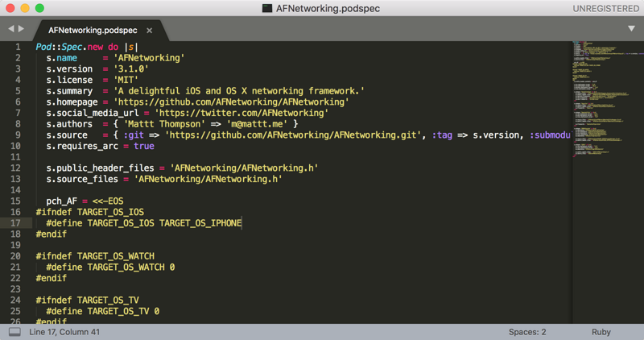Click #ifndef TARGET_OS_WATCH line
This screenshot has height=340, width=644.
point(95,256)
